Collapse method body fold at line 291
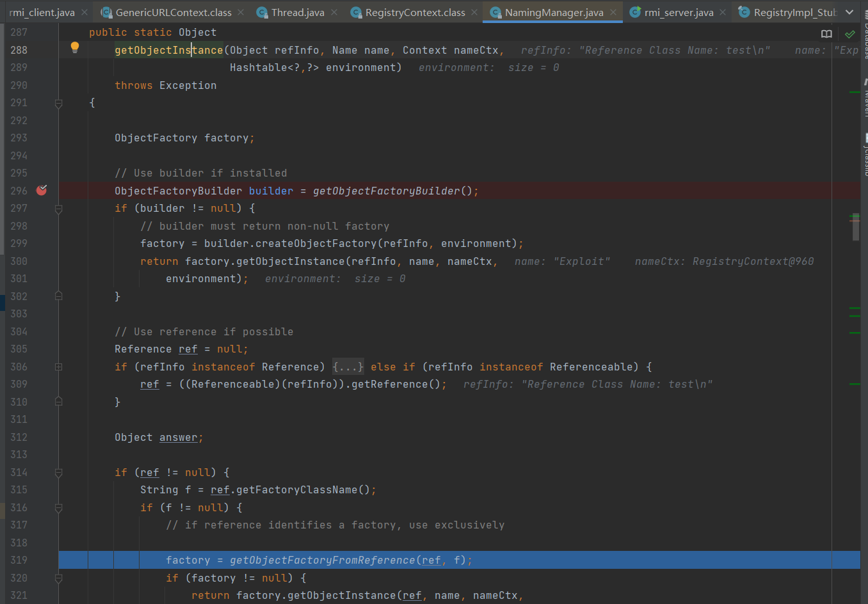The width and height of the screenshot is (868, 604). click(x=58, y=103)
